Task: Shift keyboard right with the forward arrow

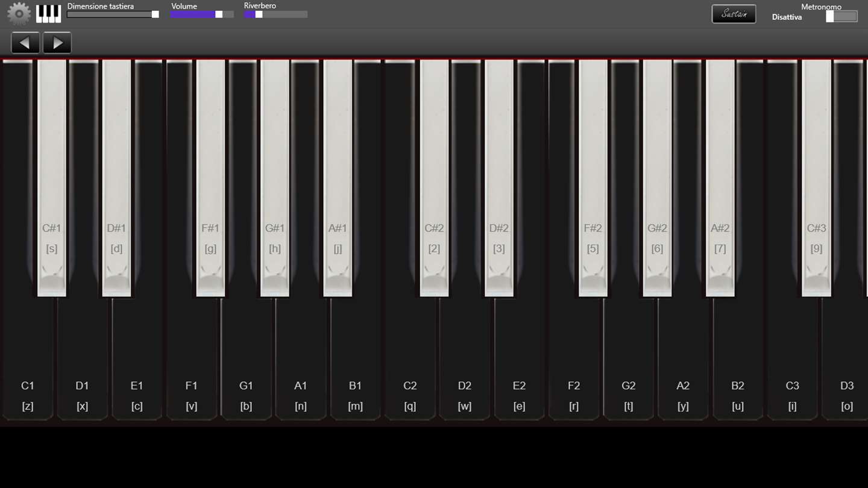Action: click(x=57, y=43)
